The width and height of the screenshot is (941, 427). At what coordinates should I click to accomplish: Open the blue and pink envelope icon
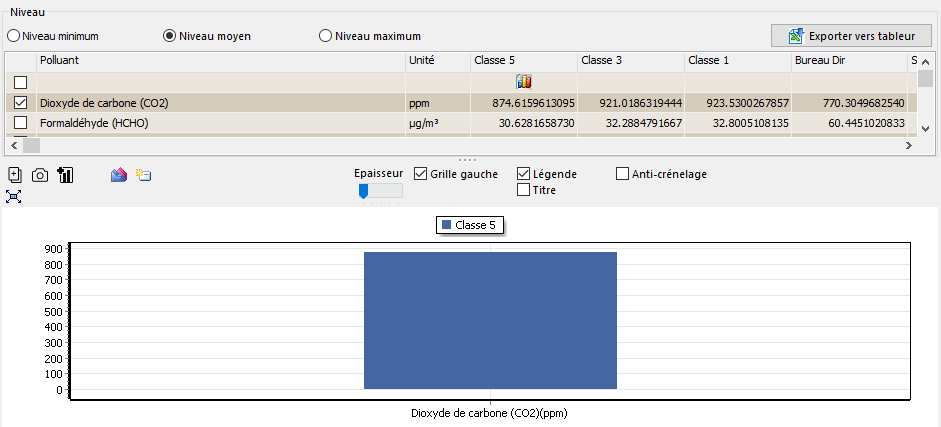pos(119,175)
